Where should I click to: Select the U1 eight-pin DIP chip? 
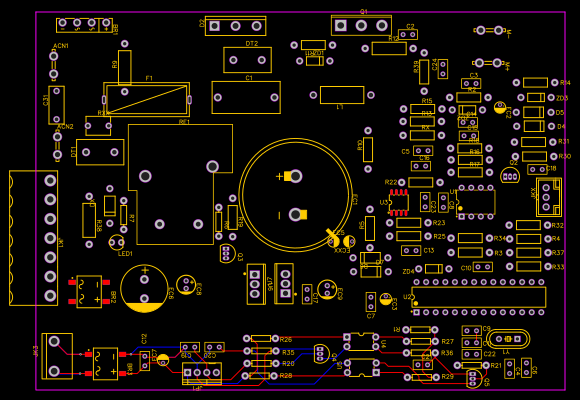476,202
